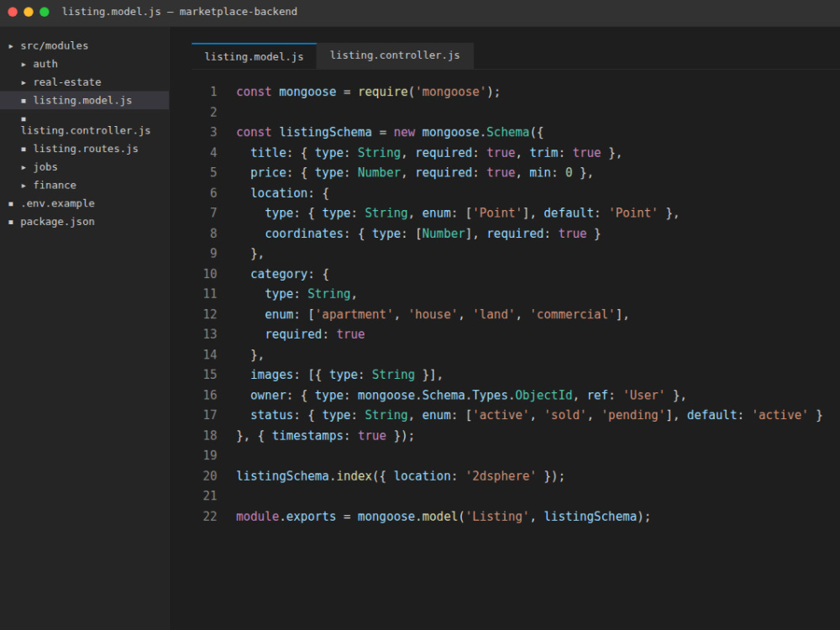840x630 pixels.
Task: Click the word 'price' on line 5
Action: pos(268,172)
